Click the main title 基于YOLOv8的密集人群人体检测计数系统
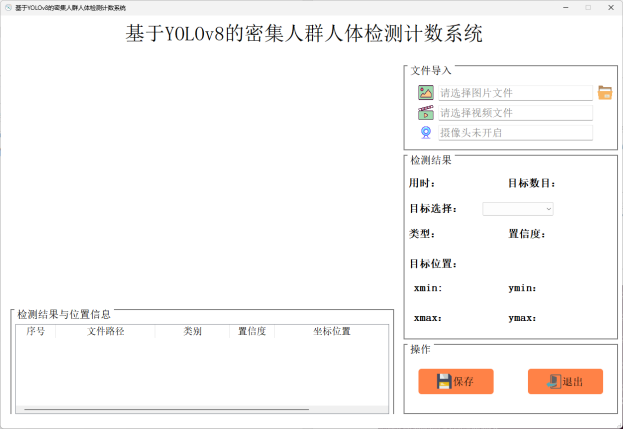The width and height of the screenshot is (624, 430). point(304,33)
